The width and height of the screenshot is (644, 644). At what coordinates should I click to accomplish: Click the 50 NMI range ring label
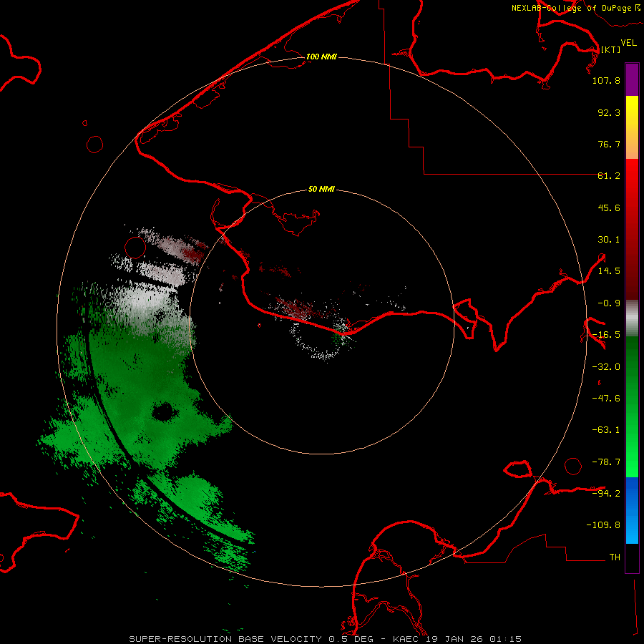point(321,190)
